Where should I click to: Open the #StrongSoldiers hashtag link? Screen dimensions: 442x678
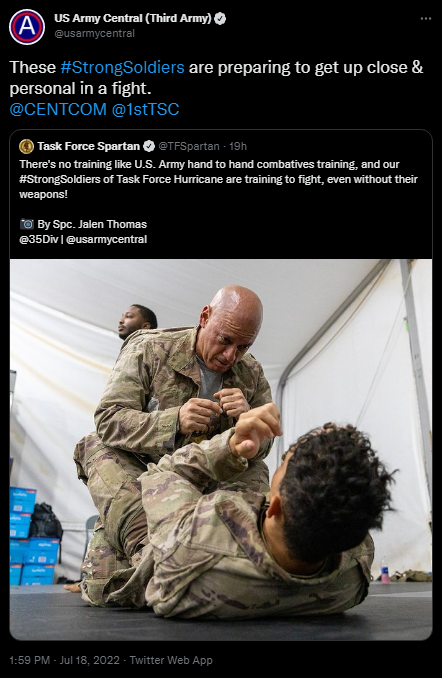122,67
